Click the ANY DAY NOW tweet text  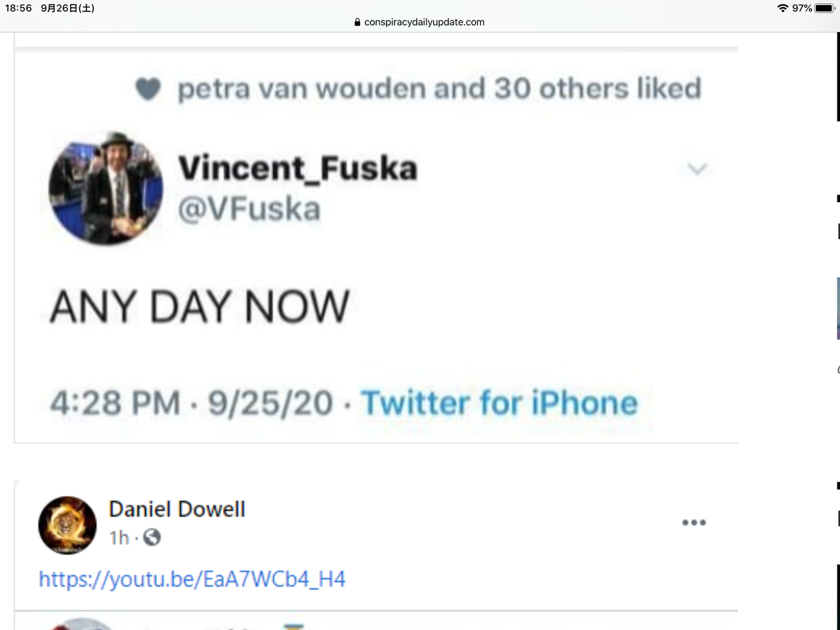pos(199,306)
